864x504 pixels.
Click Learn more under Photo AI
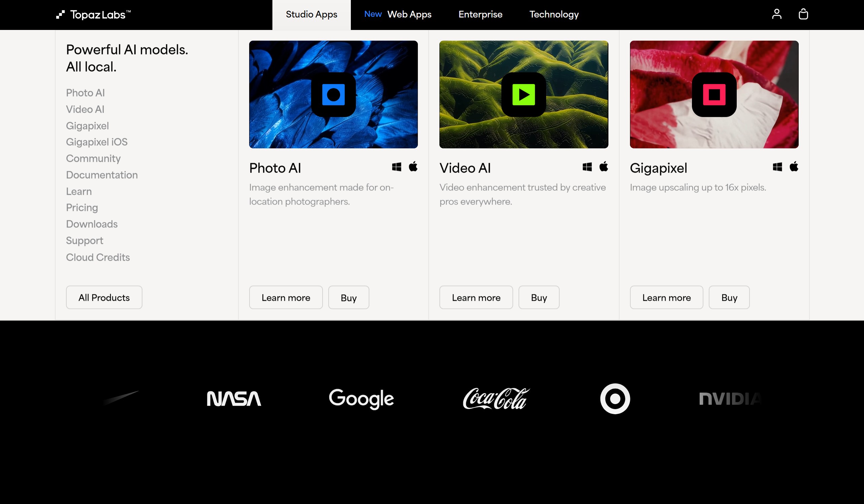click(x=286, y=297)
